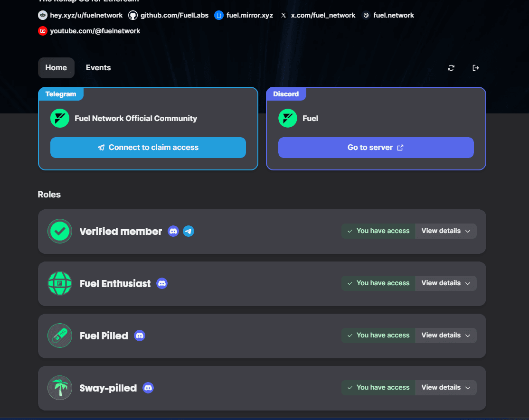Click the Fuel logo in Discord card
This screenshot has width=529, height=420.
[x=288, y=118]
